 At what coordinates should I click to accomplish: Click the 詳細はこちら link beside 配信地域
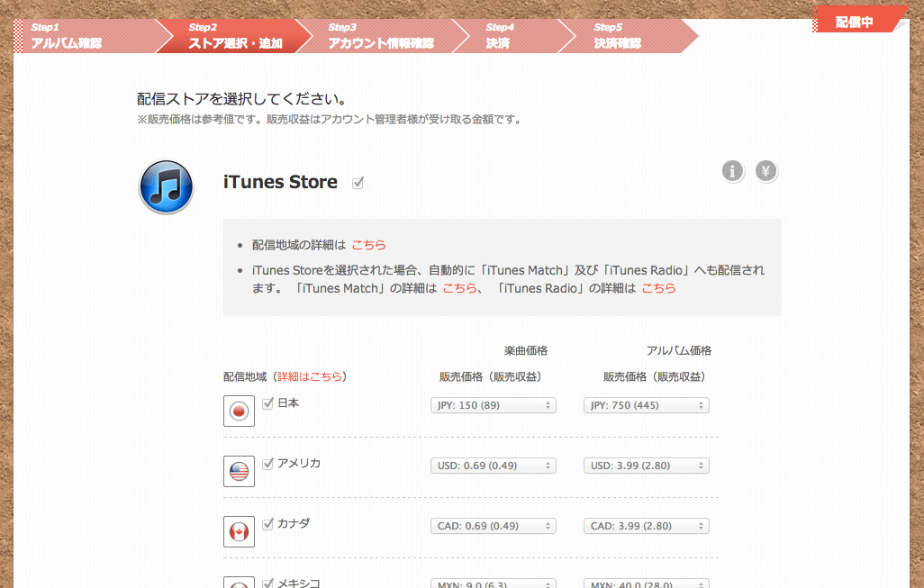point(310,376)
